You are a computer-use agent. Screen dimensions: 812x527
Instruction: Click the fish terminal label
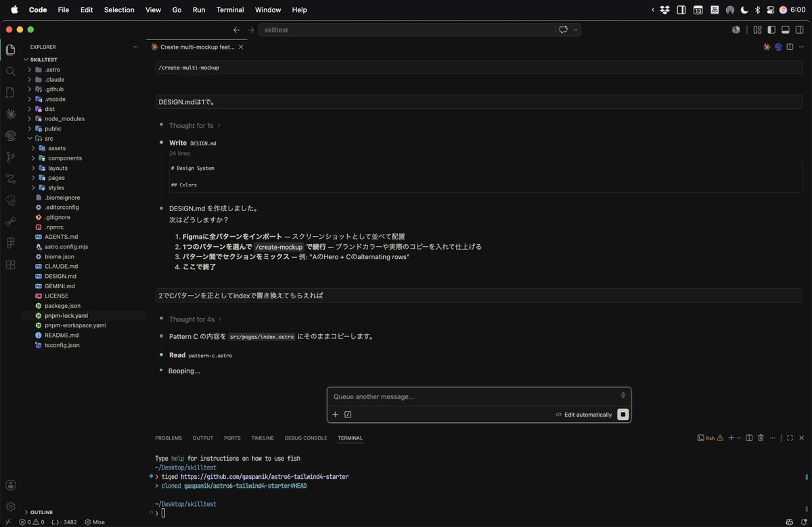coord(710,438)
